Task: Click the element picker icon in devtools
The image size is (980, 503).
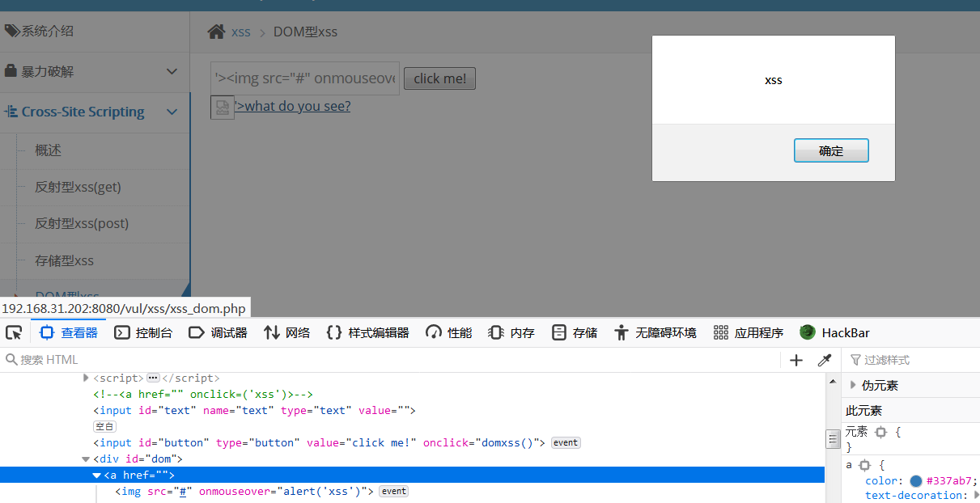Action: click(x=14, y=332)
